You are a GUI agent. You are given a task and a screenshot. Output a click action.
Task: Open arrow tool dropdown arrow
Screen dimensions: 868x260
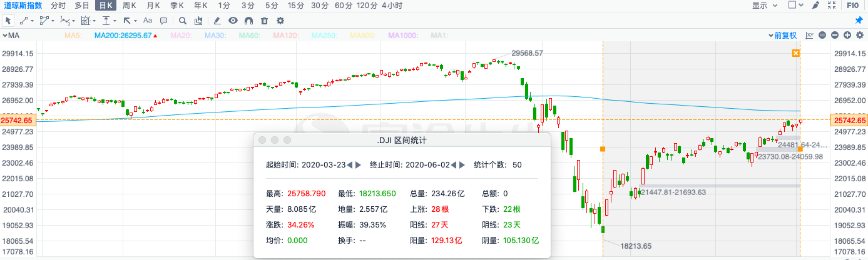135,21
